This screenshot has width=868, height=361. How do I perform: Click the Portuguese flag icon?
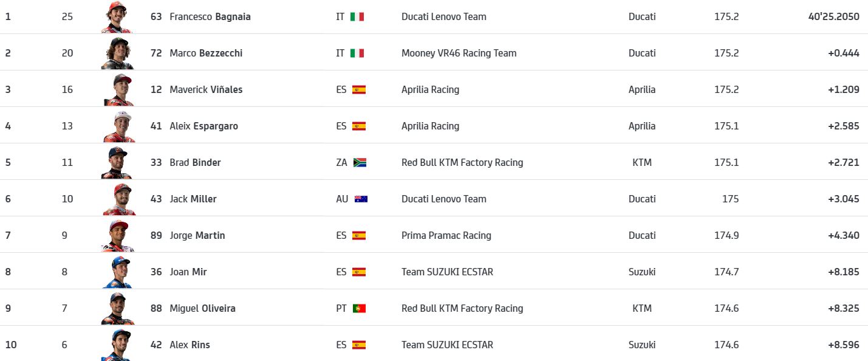pyautogui.click(x=359, y=308)
